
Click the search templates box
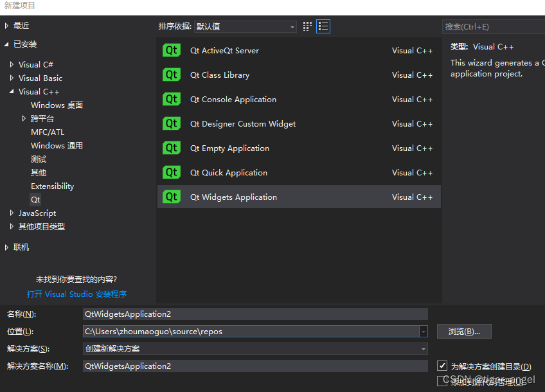[x=494, y=27]
